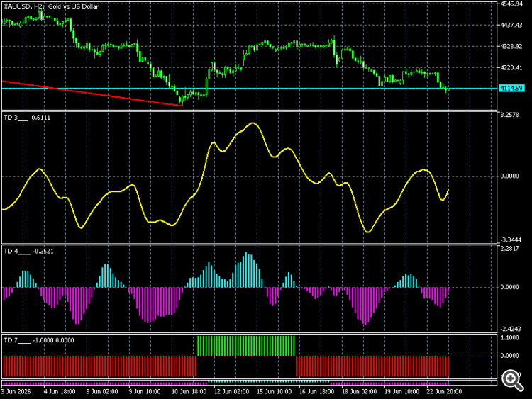532x399 pixels.
Task: Click the 2.2817 TD 4 scale value
Action: tap(509, 249)
